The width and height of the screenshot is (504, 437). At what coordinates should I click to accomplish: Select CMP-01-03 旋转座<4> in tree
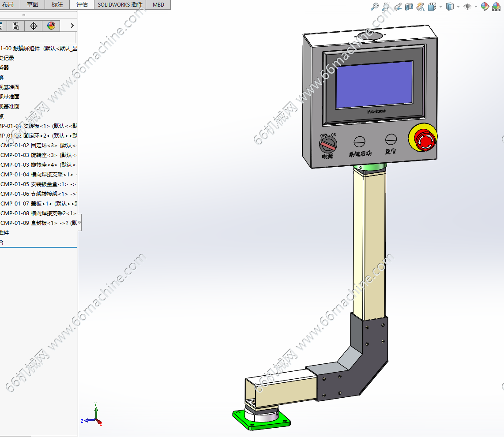click(38, 165)
